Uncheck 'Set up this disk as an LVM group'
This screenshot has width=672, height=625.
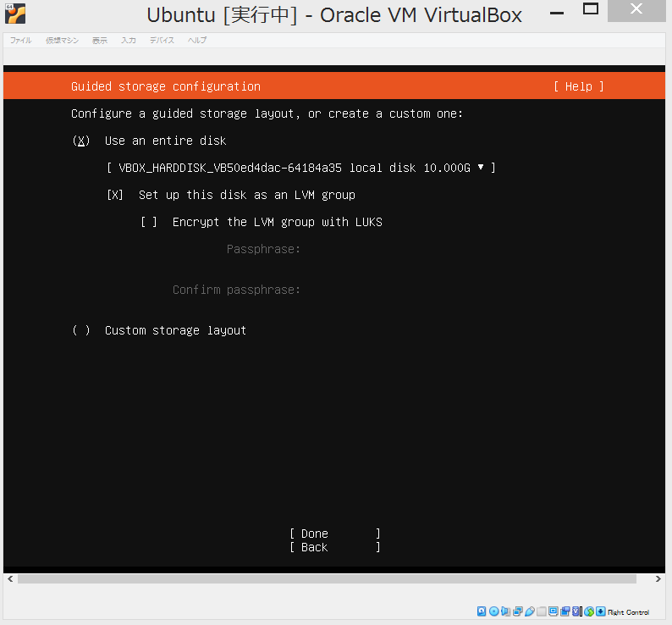pos(115,195)
